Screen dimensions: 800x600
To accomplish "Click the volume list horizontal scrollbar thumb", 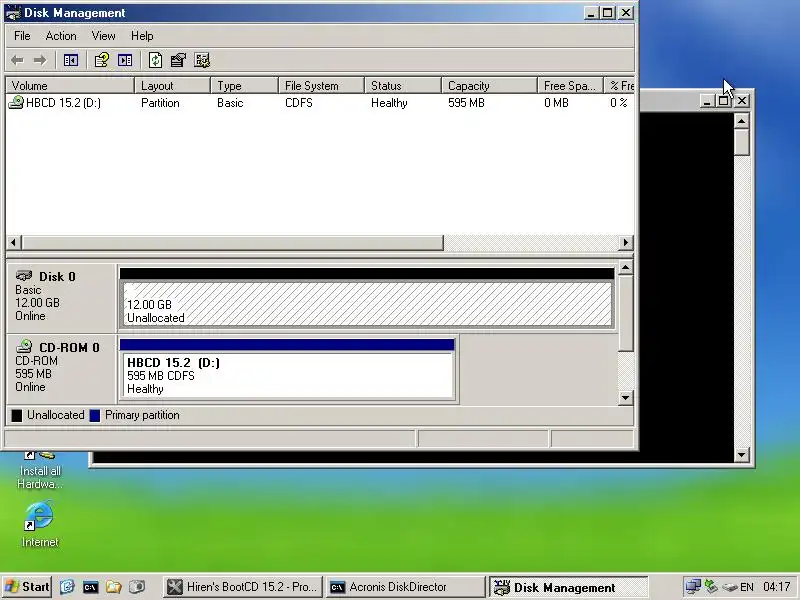I will tap(233, 242).
